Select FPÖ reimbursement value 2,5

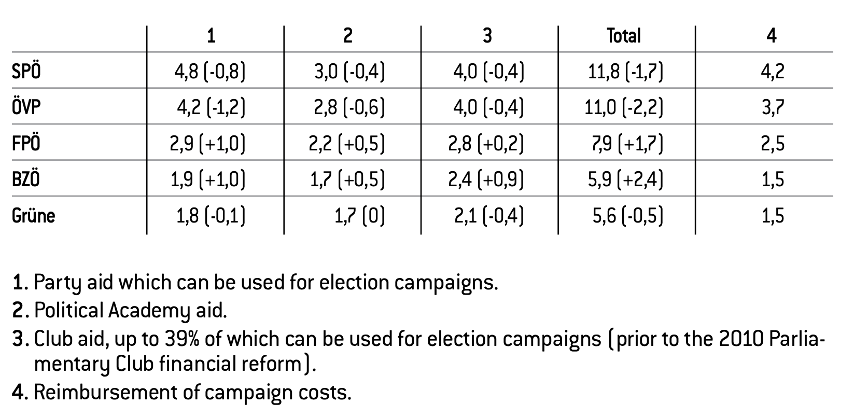(x=772, y=143)
